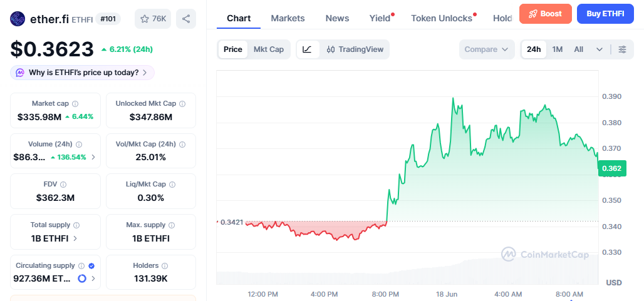Click the info icon beside Holders

165,266
